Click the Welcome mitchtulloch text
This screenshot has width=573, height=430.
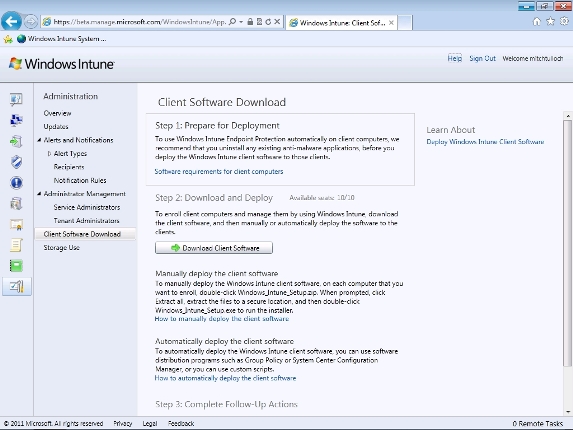532,58
